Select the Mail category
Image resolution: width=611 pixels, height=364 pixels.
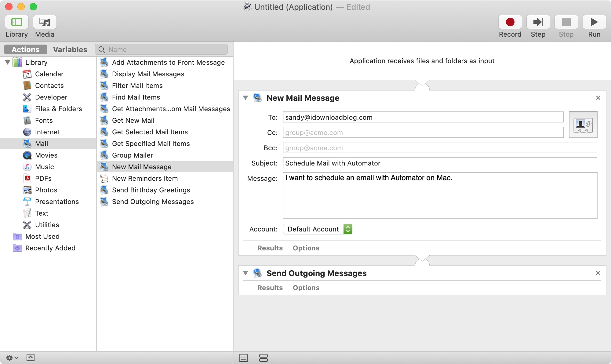[x=48, y=144]
